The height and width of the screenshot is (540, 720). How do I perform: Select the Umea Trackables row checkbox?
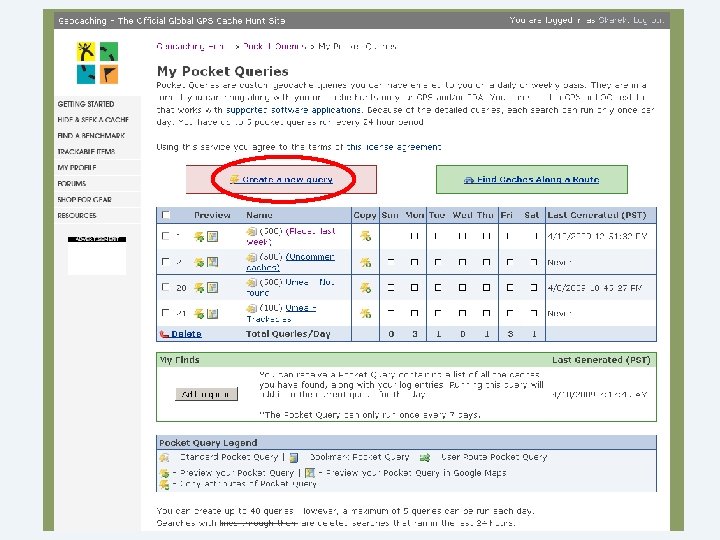click(x=166, y=313)
